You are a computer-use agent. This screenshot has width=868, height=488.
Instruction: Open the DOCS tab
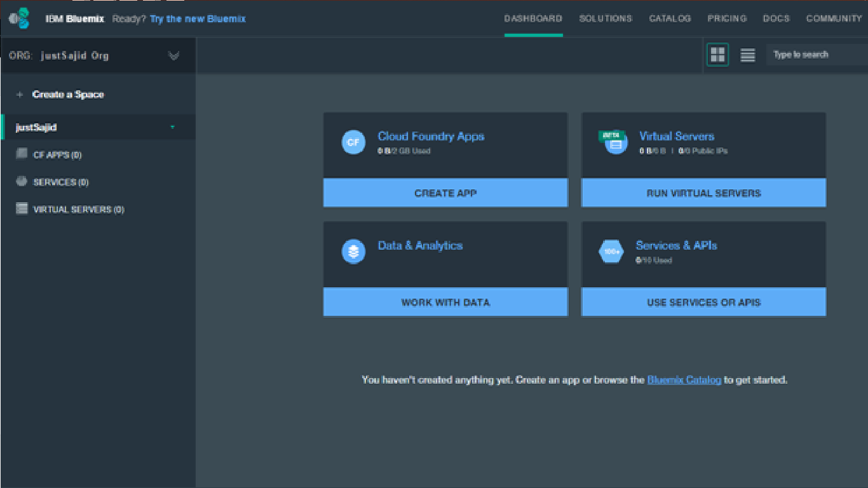(x=776, y=18)
